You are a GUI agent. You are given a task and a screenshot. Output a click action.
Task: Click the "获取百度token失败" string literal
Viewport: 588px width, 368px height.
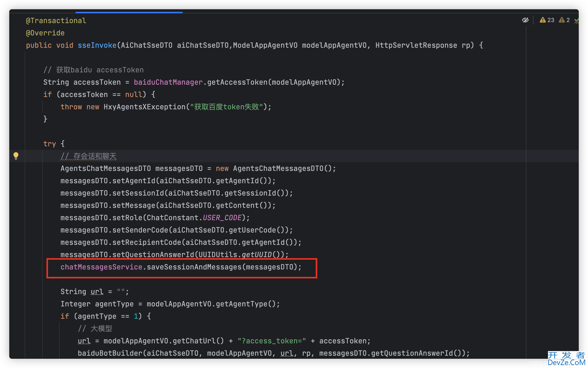(x=226, y=107)
